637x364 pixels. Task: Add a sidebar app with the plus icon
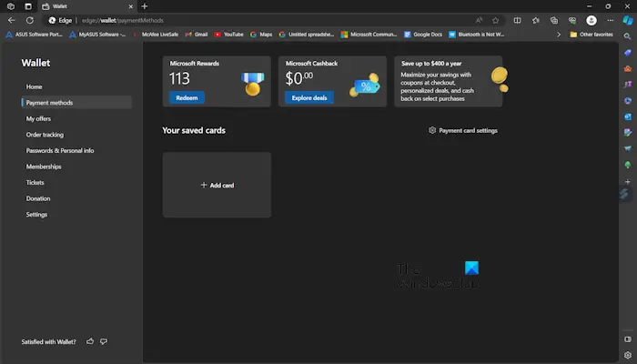pos(628,182)
